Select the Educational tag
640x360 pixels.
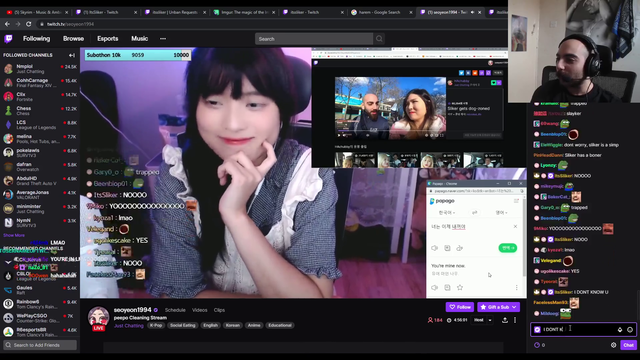[280, 325]
